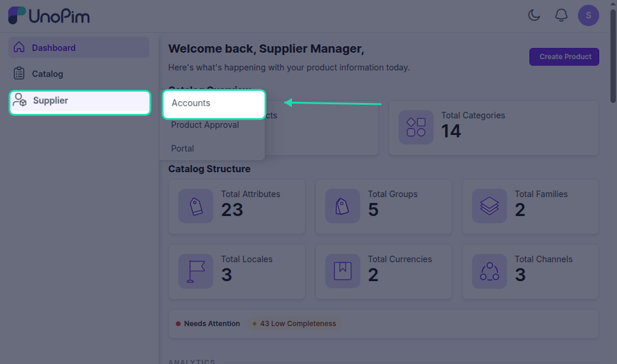The image size is (617, 364).
Task: Click the Total Categories icon
Action: tap(416, 127)
